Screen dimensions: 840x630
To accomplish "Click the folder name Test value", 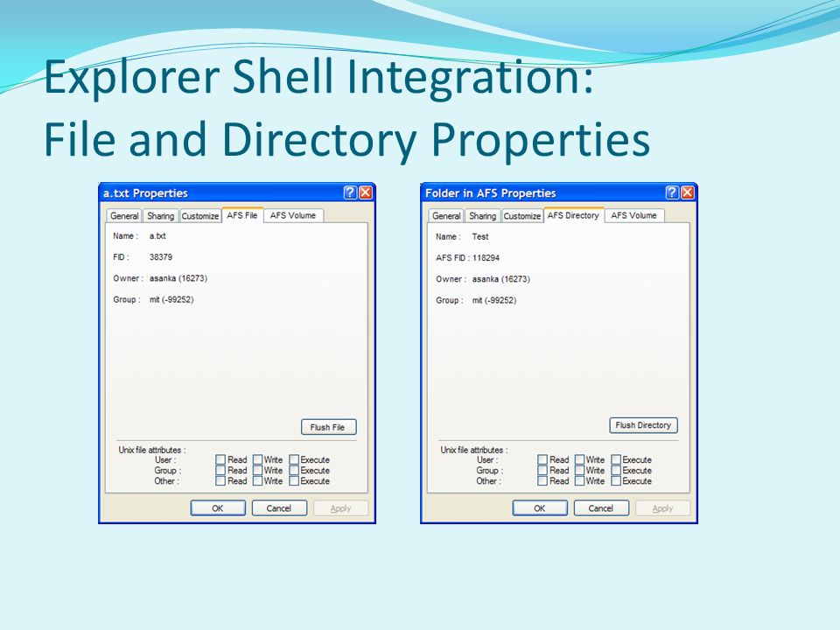I will pos(480,236).
